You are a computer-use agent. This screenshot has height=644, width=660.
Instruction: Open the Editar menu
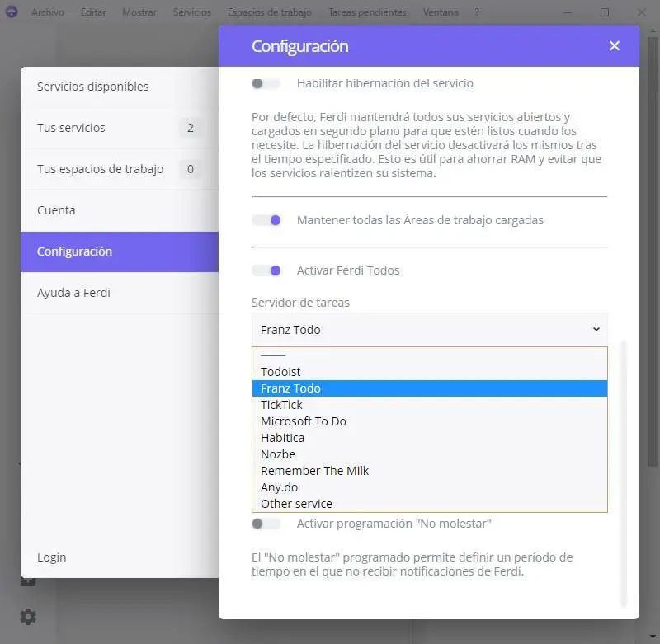(x=93, y=12)
